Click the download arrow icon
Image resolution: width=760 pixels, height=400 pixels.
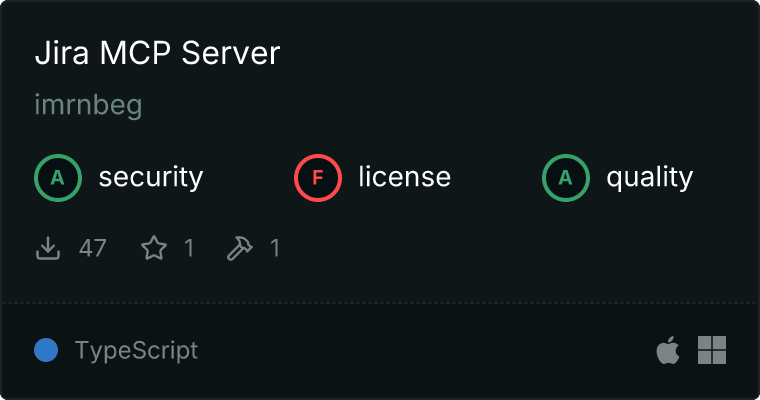(48, 248)
